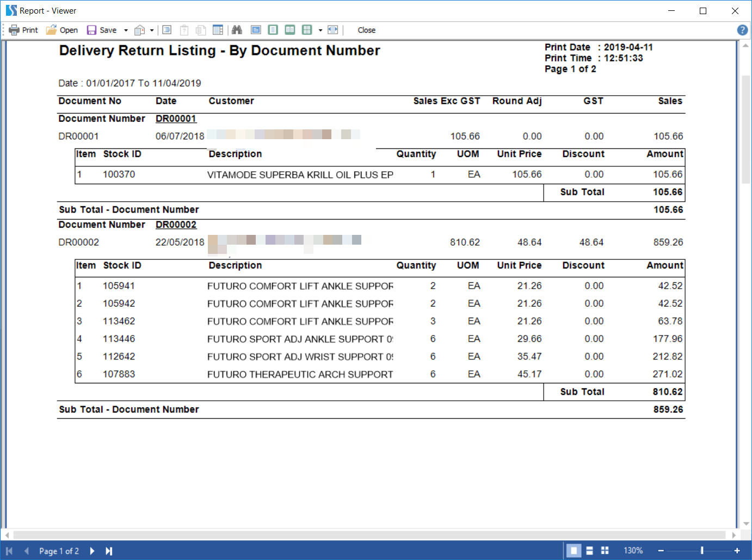Click stock ID 105941

tap(119, 286)
